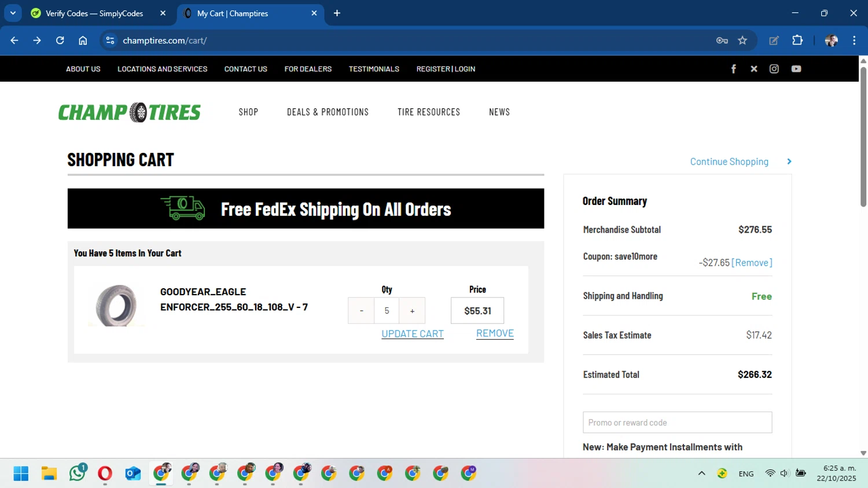Show hidden system tray icons
868x488 pixels.
pos(701,474)
